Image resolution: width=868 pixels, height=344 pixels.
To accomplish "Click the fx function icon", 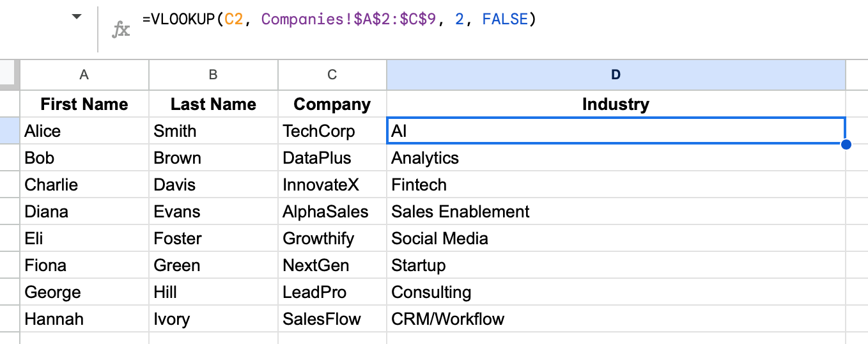I will [x=121, y=29].
